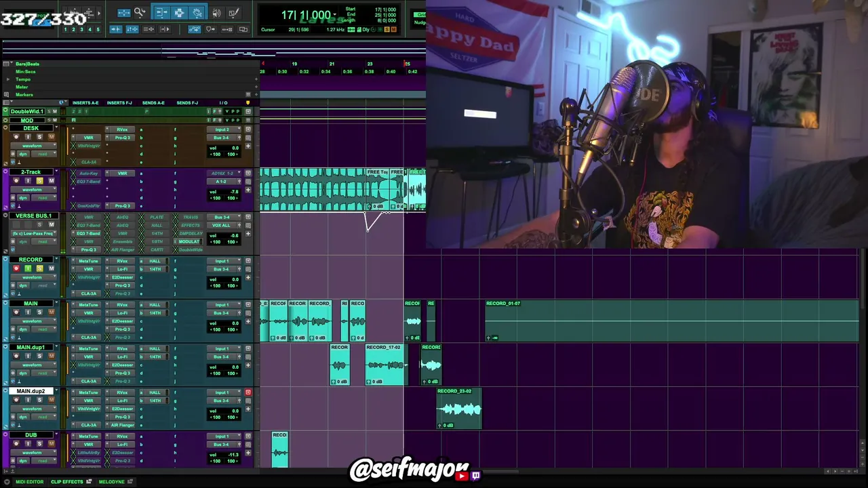Open HALL send on RECORD track
Viewport: 868px width, 488px height.
155,261
